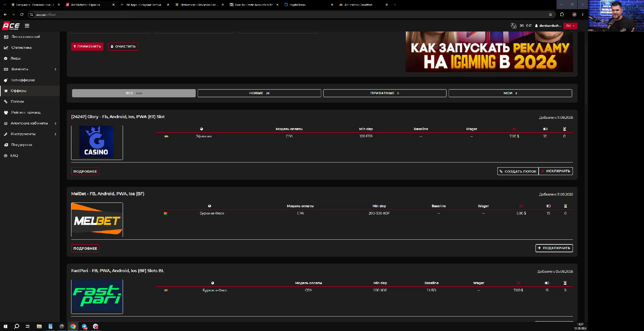Expand the Финансы sidebar submenu
Screen dimensions: 644x331
click(55, 69)
